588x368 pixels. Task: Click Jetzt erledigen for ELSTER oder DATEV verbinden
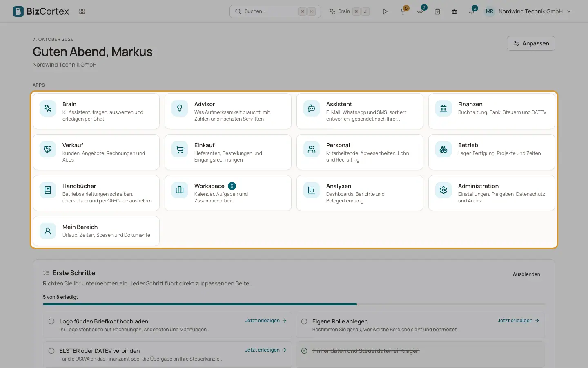(x=266, y=350)
